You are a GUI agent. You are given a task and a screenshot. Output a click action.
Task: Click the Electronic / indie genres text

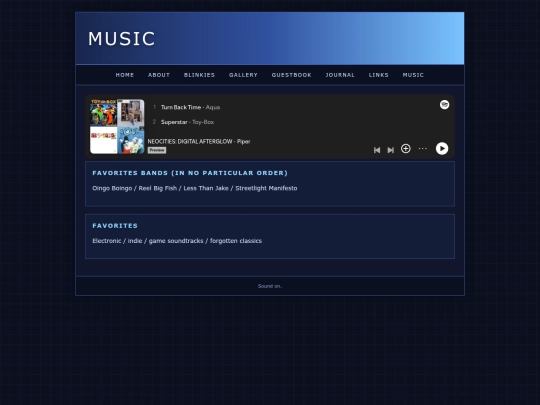click(x=177, y=241)
